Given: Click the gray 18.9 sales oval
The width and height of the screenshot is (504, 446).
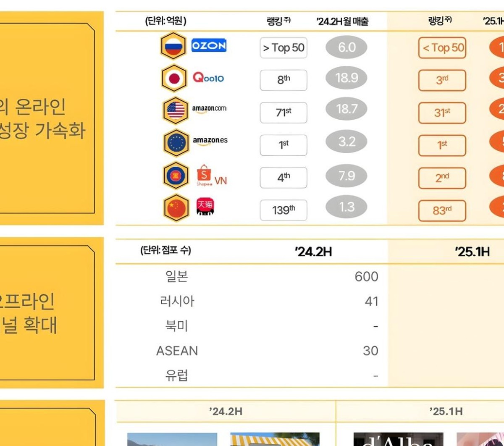Looking at the screenshot, I should point(346,78).
